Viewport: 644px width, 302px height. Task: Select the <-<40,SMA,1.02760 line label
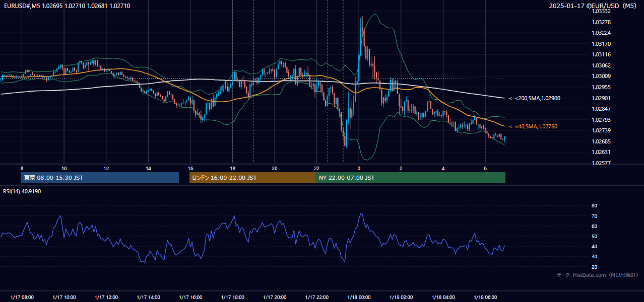(533, 126)
